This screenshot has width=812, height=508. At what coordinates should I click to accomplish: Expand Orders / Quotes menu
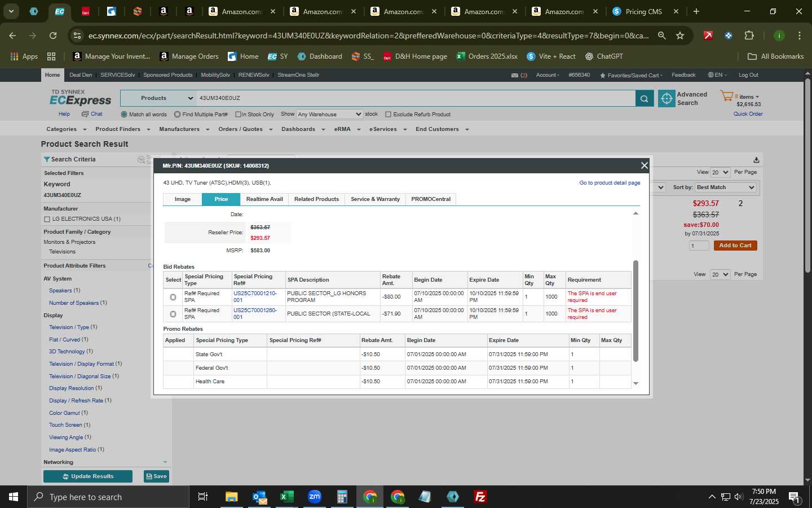coord(245,129)
